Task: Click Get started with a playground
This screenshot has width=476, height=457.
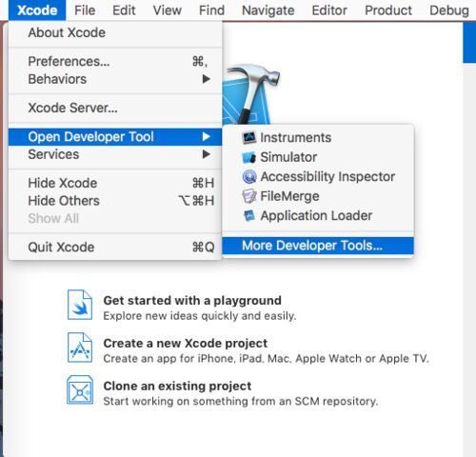Action: click(192, 300)
